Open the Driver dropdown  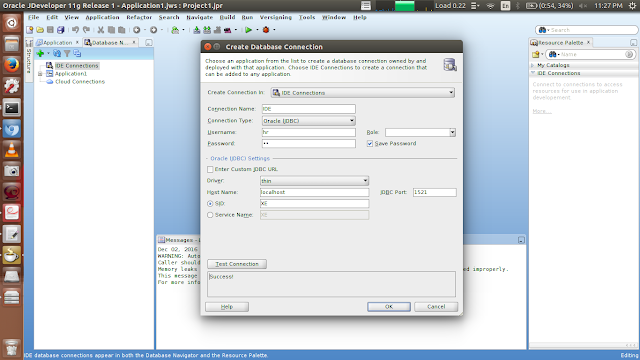click(314, 181)
